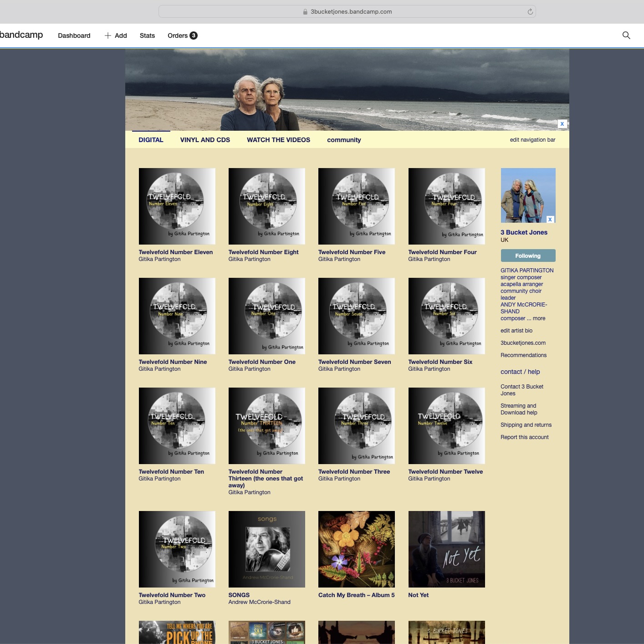Image resolution: width=644 pixels, height=644 pixels.
Task: Click edit navigation bar link
Action: (532, 140)
